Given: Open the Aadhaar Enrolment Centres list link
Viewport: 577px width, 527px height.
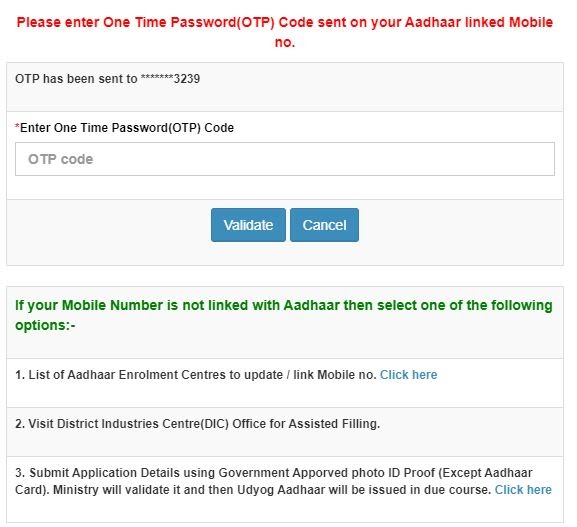Looking at the screenshot, I should pyautogui.click(x=408, y=375).
